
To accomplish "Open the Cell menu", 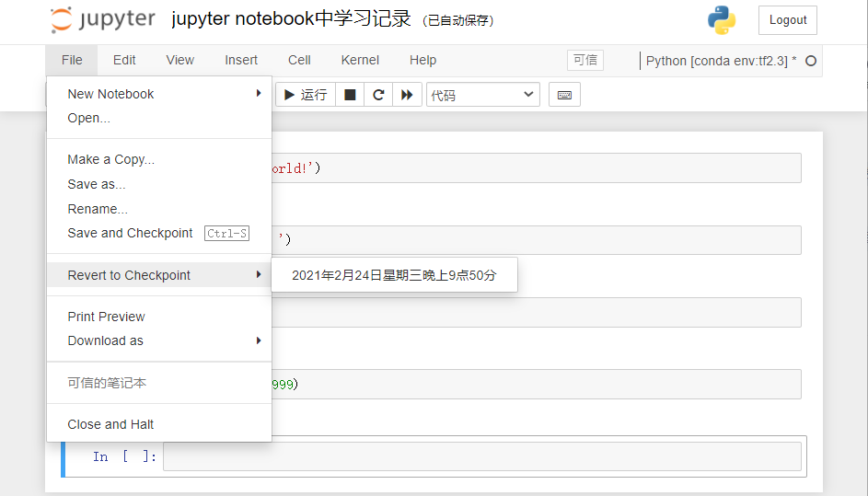I will (299, 60).
